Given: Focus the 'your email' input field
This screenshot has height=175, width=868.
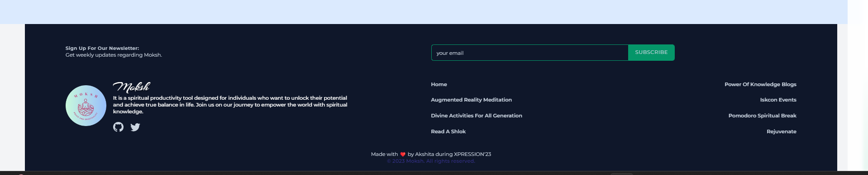Looking at the screenshot, I should (529, 53).
